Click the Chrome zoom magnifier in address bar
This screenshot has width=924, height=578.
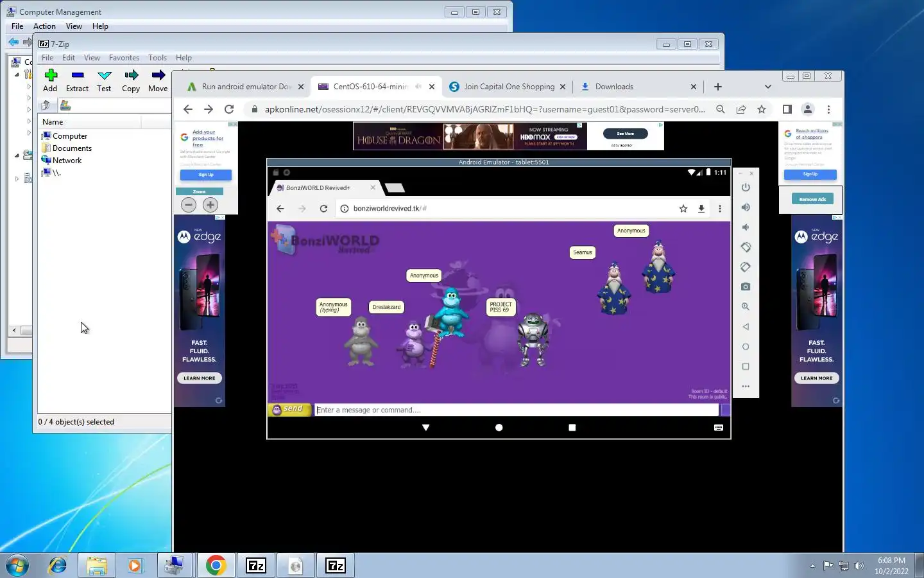point(721,109)
